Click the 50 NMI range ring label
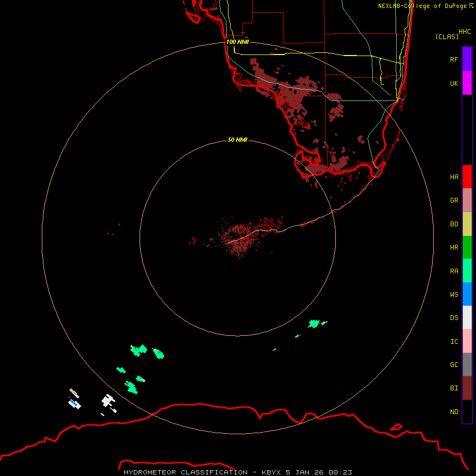Viewport: 476px width, 476px height. point(237,140)
